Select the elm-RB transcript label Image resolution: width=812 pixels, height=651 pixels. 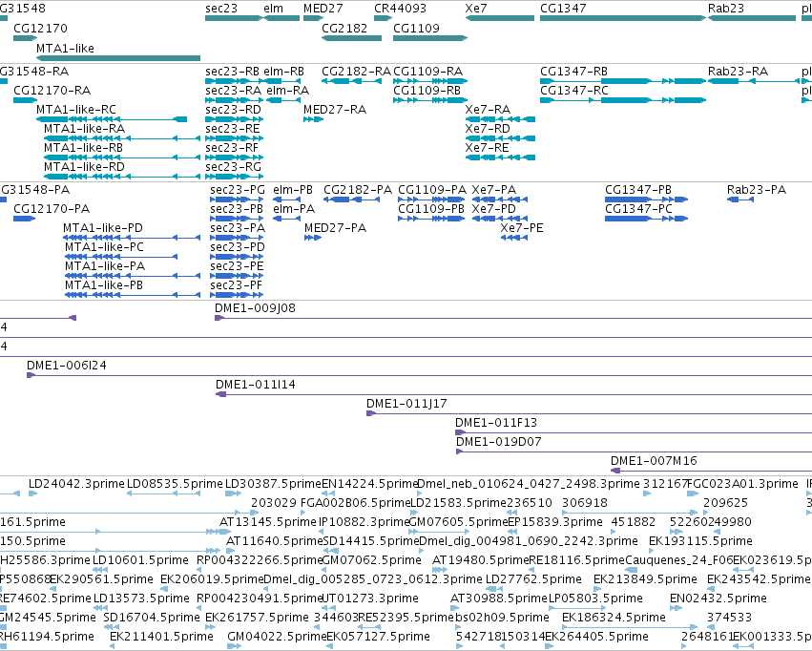283,71
